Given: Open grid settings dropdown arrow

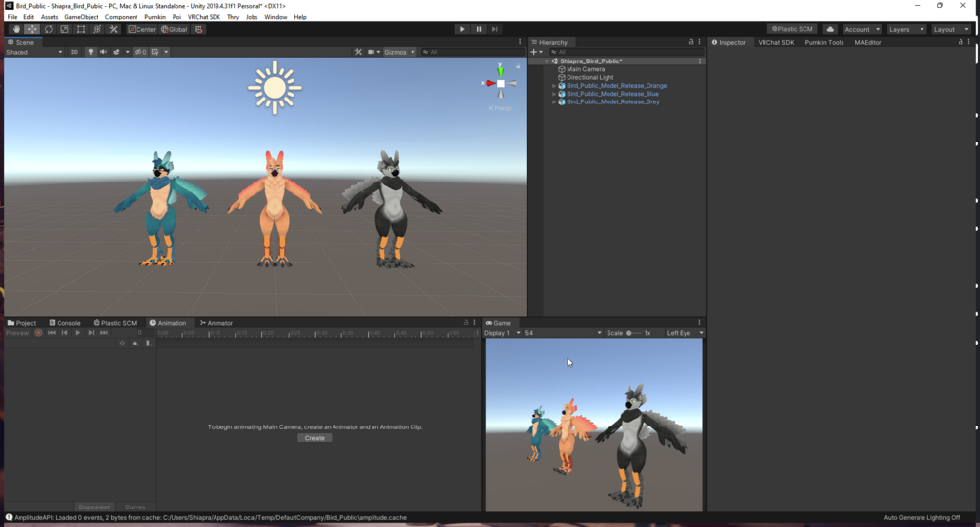Looking at the screenshot, I should point(166,52).
